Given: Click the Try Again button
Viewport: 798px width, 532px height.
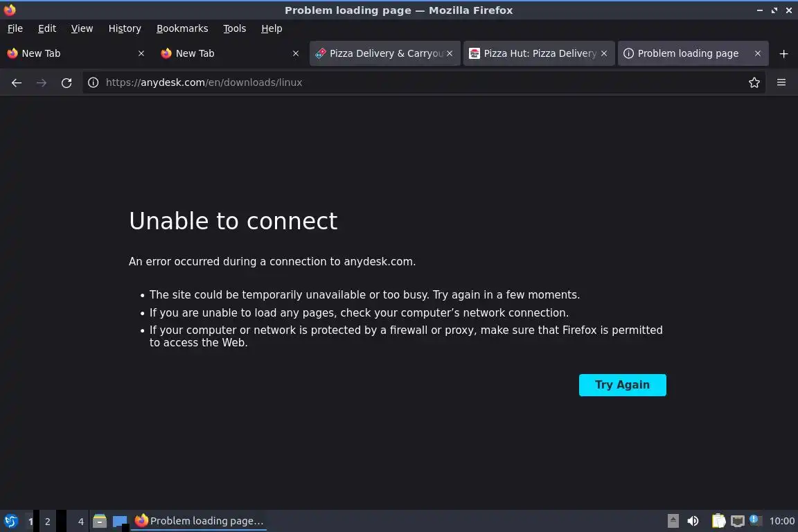Looking at the screenshot, I should 623,385.
